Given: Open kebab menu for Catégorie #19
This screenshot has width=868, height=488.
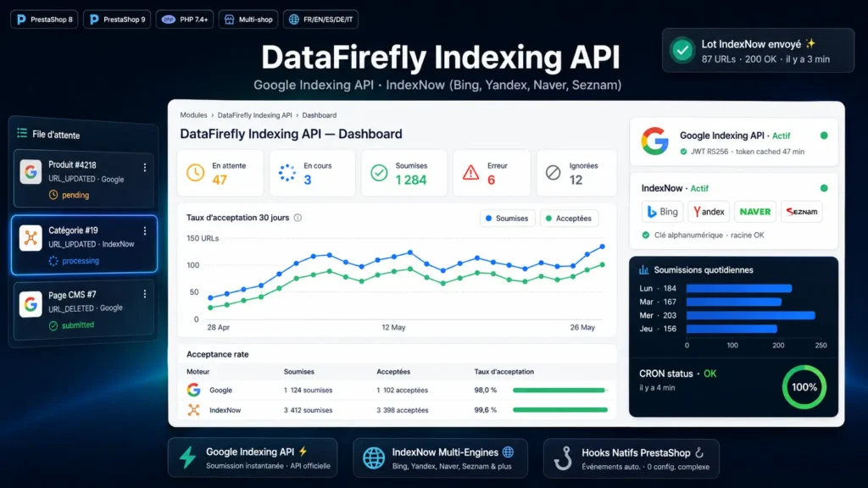Looking at the screenshot, I should pos(145,230).
